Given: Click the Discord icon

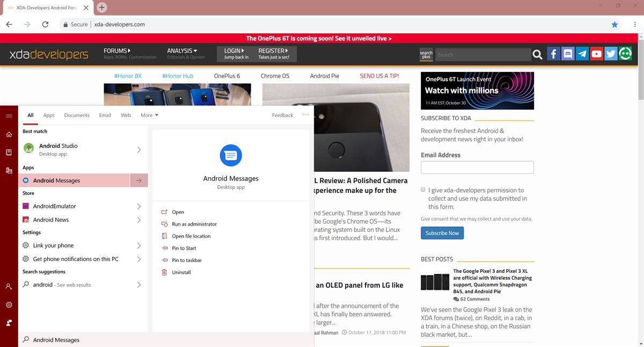Looking at the screenshot, I should (568, 53).
